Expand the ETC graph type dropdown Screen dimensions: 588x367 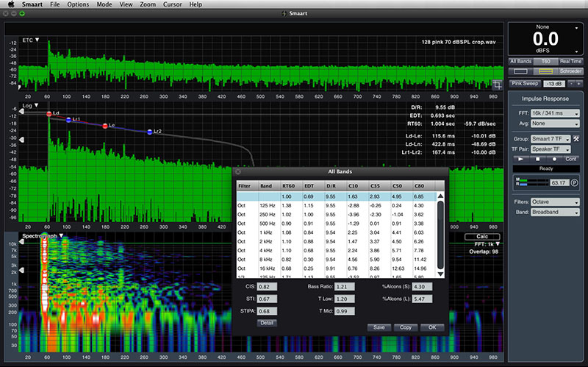[37, 40]
